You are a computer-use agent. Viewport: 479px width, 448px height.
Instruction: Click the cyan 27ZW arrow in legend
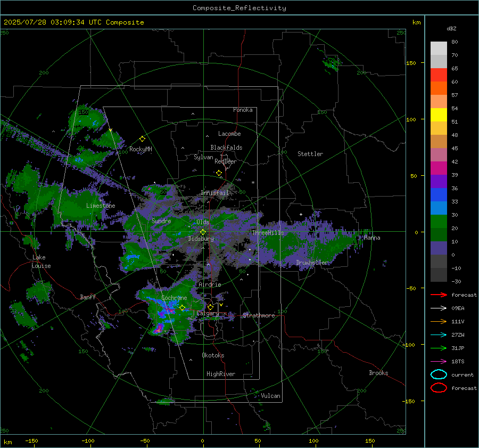(x=439, y=335)
